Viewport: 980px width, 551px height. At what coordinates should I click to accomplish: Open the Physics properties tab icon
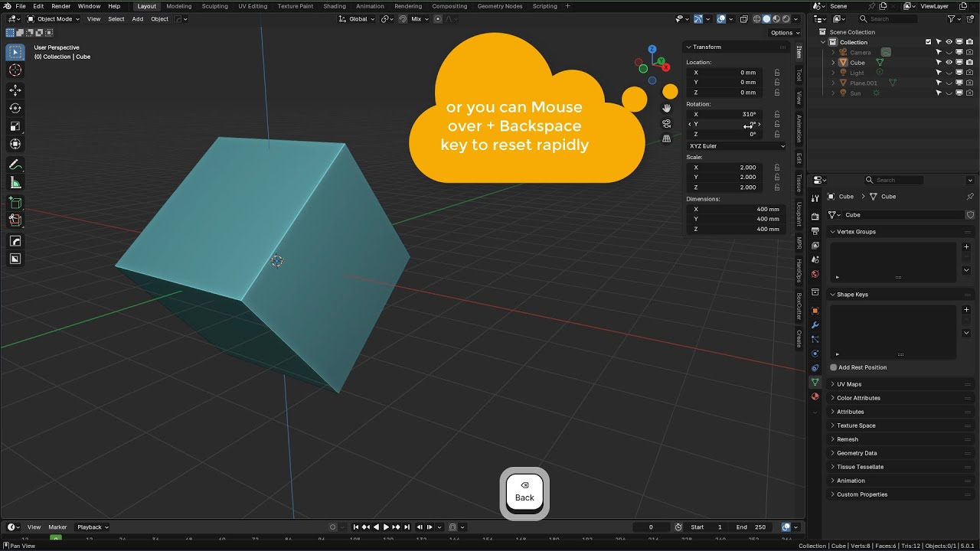815,354
